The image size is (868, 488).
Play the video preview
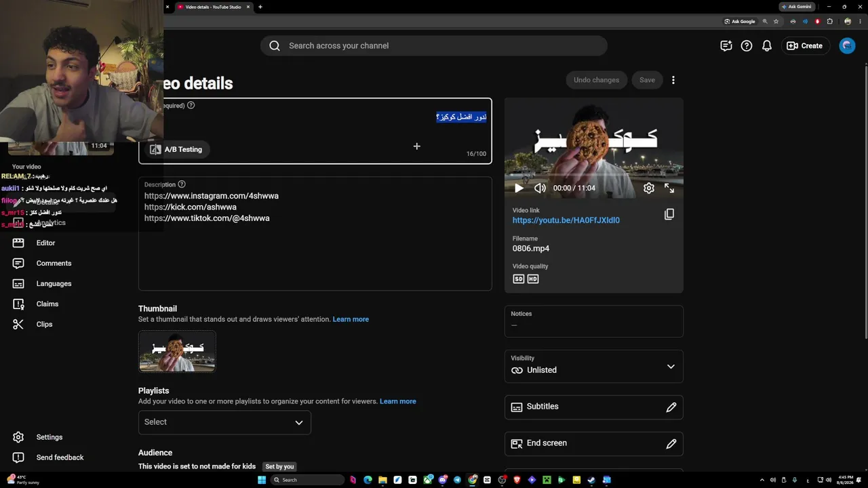519,188
